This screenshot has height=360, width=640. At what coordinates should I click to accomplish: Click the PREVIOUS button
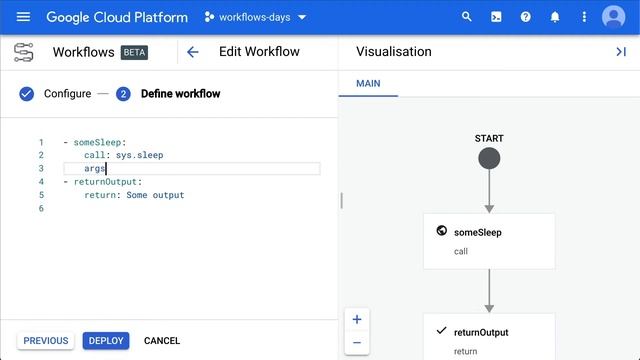[x=46, y=340]
